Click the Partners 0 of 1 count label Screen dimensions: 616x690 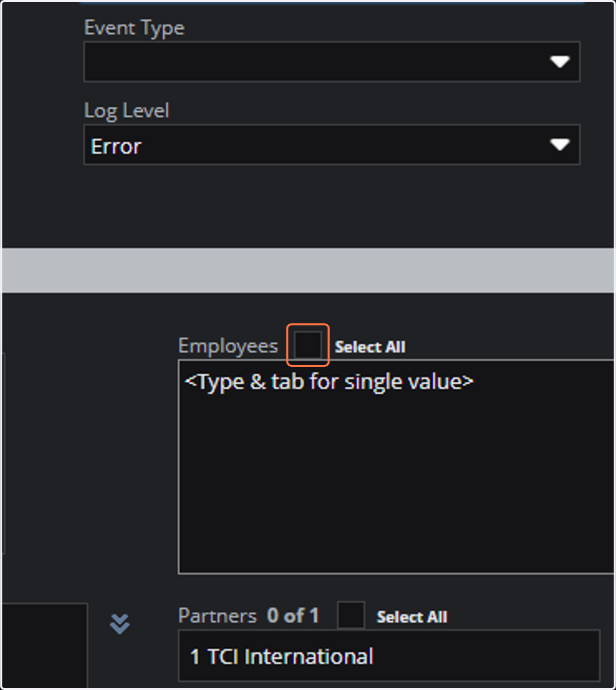coord(293,616)
